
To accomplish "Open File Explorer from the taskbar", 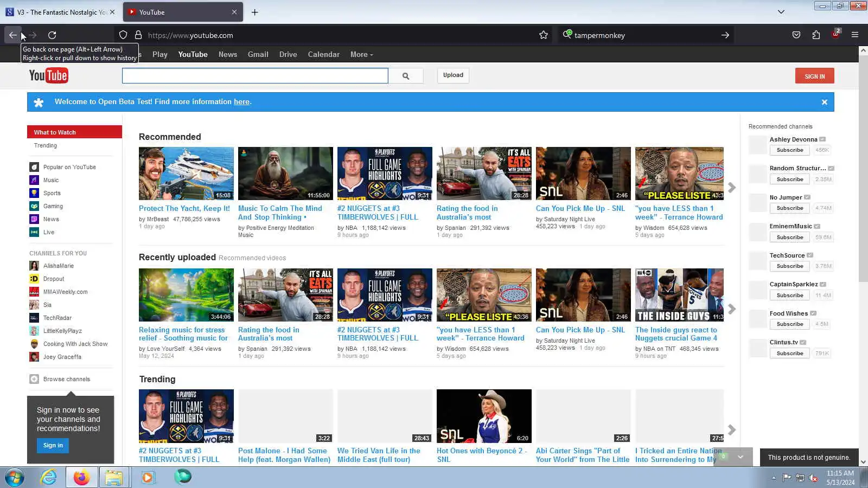I will [114, 477].
